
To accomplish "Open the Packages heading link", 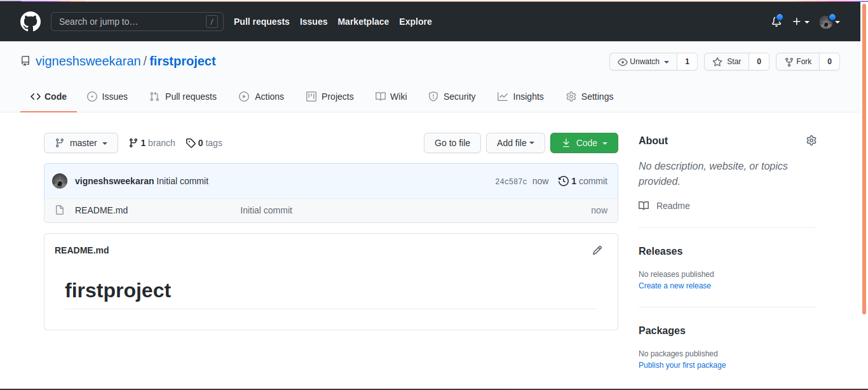I will [x=662, y=330].
